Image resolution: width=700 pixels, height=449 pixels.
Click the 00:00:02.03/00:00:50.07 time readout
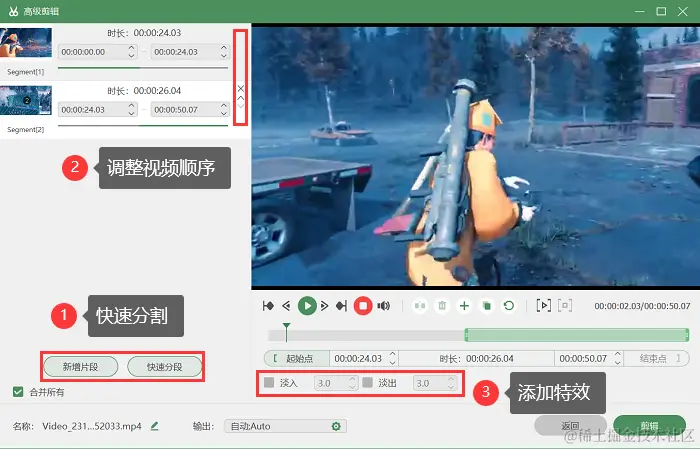pos(642,306)
